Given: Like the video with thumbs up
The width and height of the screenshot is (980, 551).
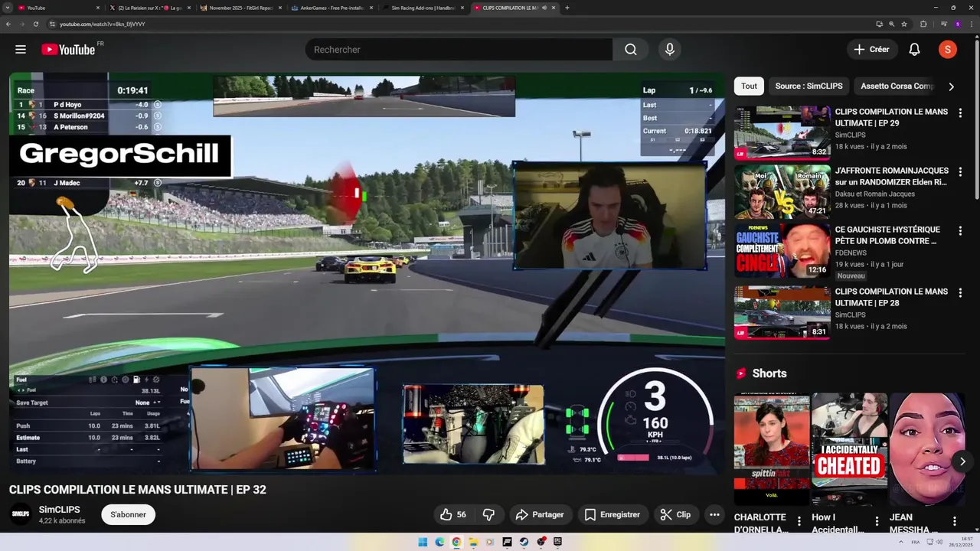Looking at the screenshot, I should click(453, 515).
